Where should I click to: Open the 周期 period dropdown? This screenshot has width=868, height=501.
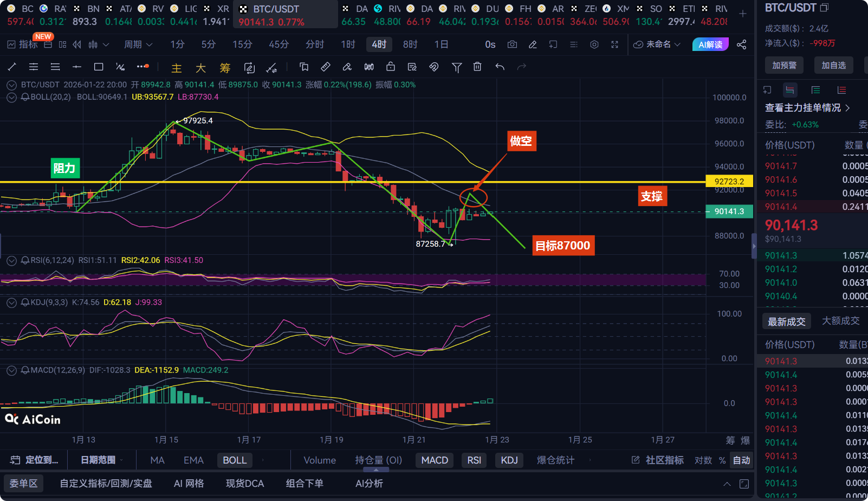coord(138,44)
